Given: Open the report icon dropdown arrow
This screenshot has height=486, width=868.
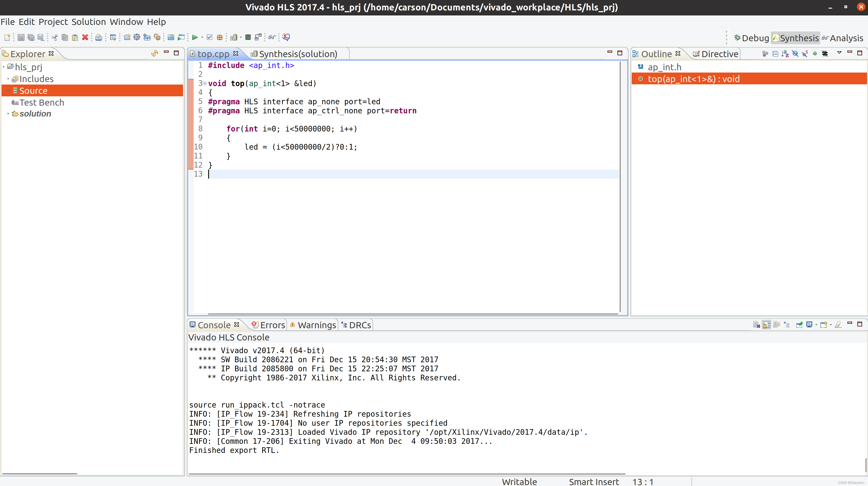Looking at the screenshot, I should coord(241,37).
